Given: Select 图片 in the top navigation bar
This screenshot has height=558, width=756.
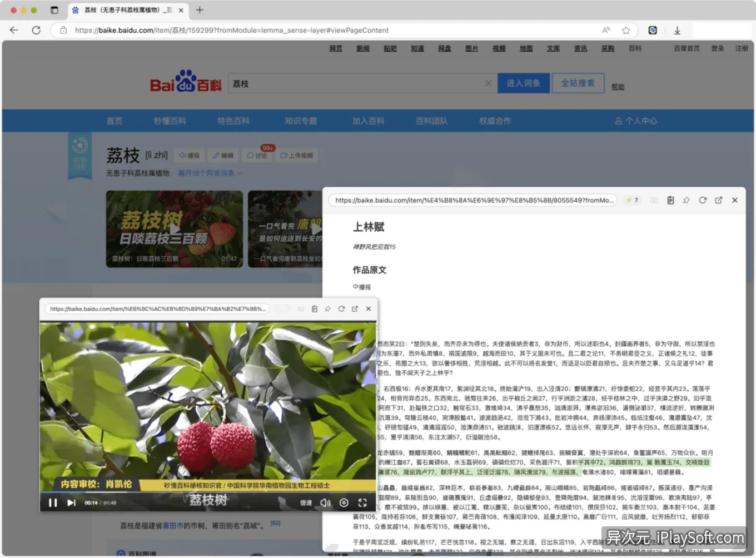Looking at the screenshot, I should [x=471, y=49].
